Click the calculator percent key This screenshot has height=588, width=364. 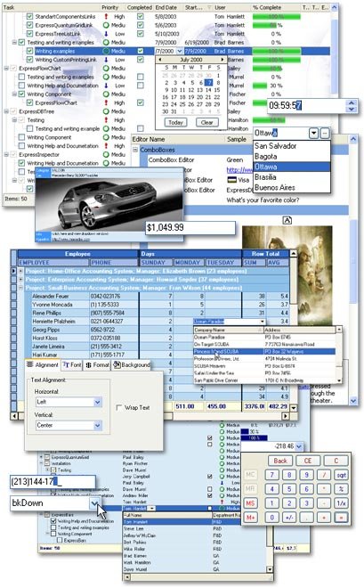coord(341,489)
